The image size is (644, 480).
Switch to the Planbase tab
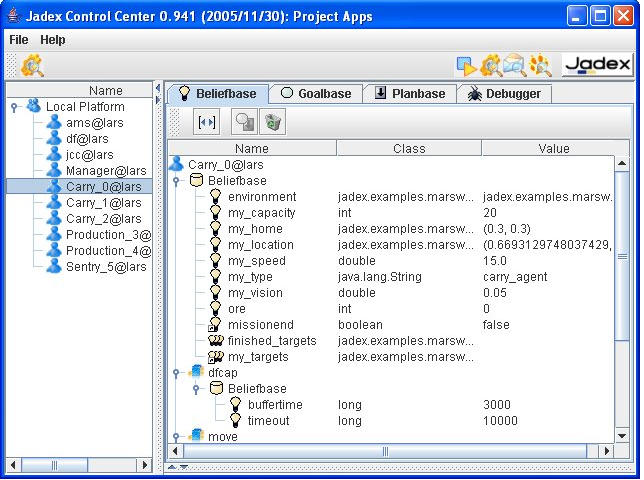410,94
